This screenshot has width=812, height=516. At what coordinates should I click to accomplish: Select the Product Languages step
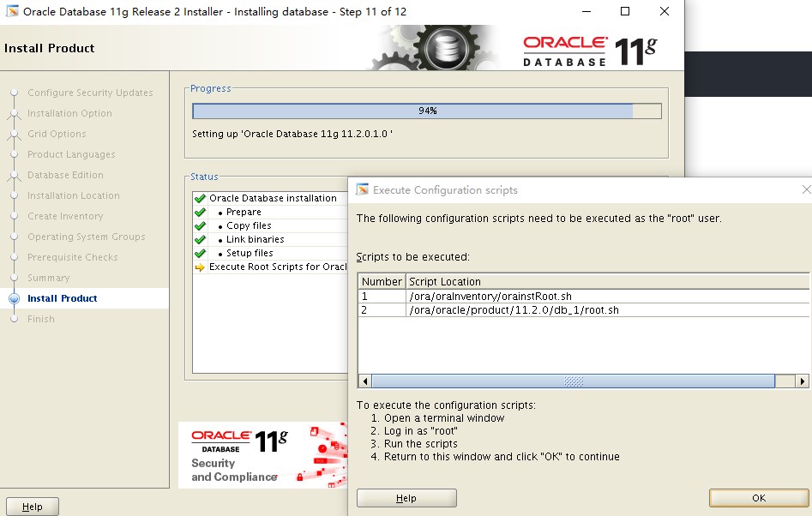click(x=71, y=155)
